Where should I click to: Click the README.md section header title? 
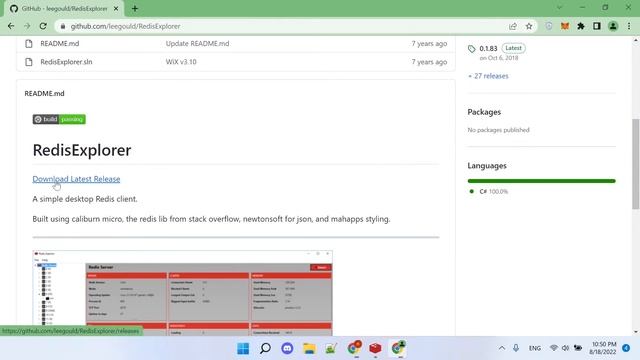[44, 93]
